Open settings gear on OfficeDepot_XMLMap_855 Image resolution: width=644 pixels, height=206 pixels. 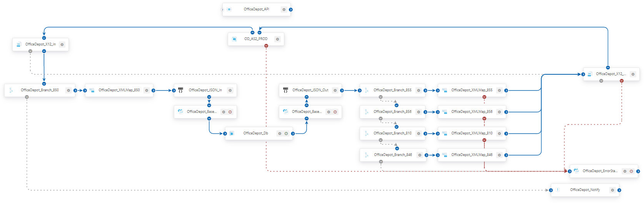click(499, 90)
